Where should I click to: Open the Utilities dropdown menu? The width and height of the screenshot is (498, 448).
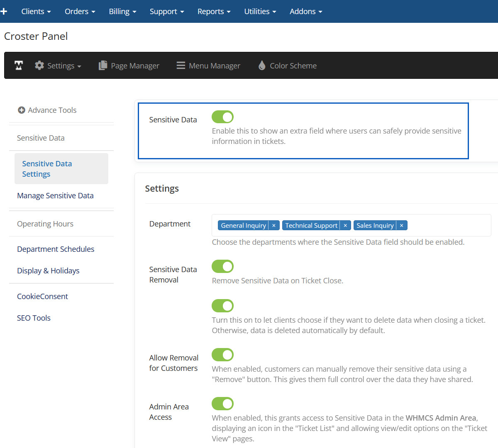[260, 11]
